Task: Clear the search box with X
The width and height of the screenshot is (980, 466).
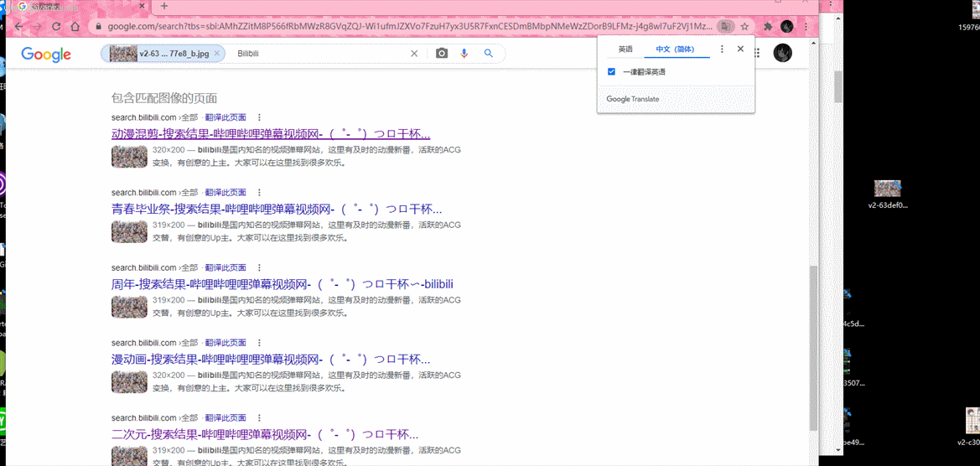Action: click(x=414, y=54)
